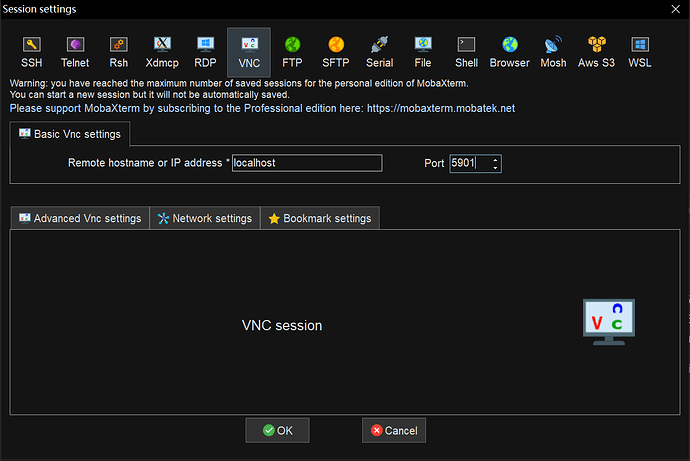The image size is (690, 461).
Task: Choose the Shell session icon
Action: 466,52
